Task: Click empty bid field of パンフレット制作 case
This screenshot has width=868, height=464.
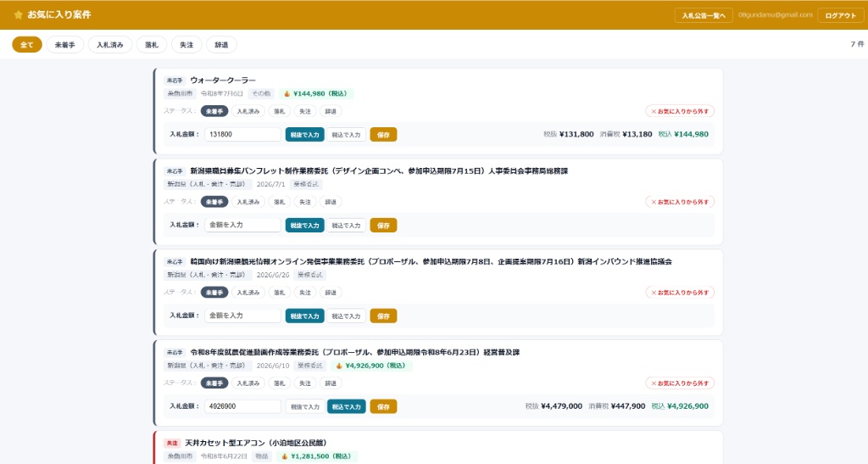Action: tap(242, 226)
